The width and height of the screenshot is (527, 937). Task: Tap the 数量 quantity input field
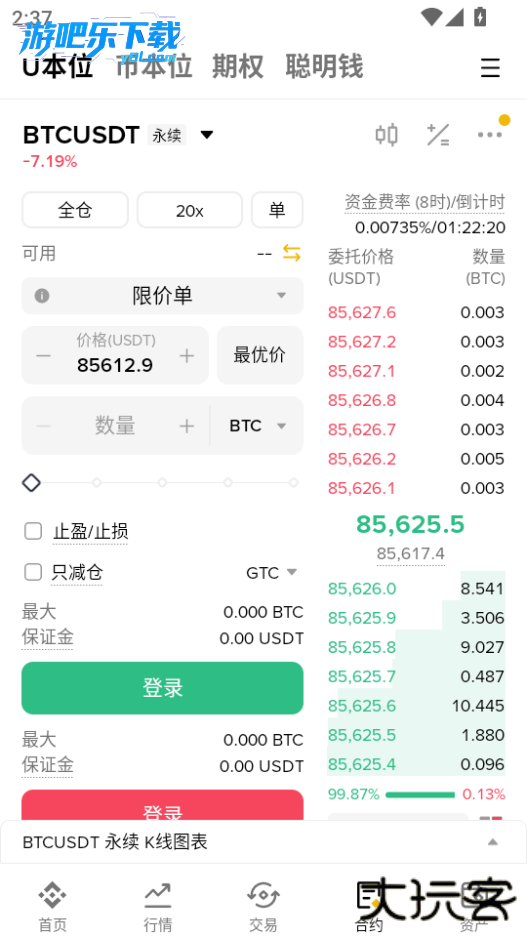(115, 426)
